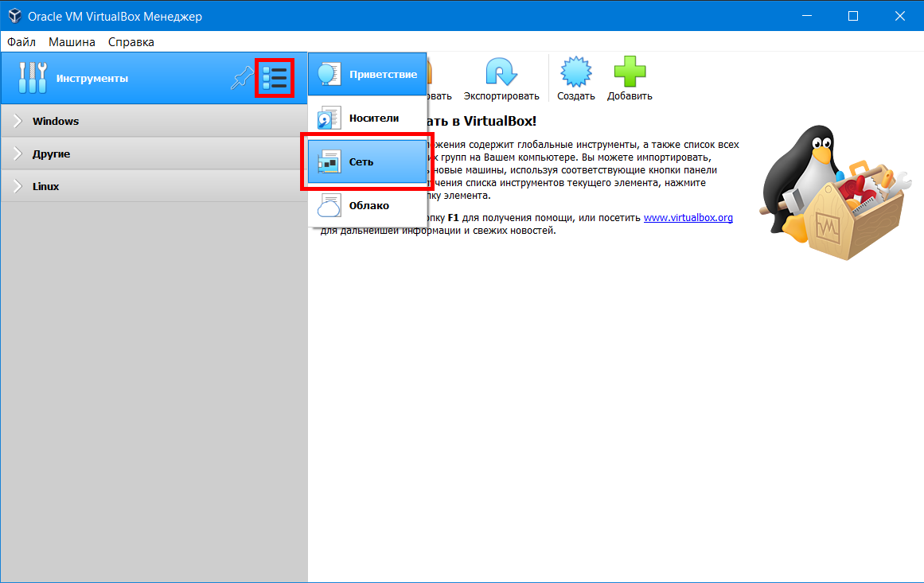This screenshot has height=583, width=924.
Task: Click the Добавить green plus icon
Action: pyautogui.click(x=630, y=72)
